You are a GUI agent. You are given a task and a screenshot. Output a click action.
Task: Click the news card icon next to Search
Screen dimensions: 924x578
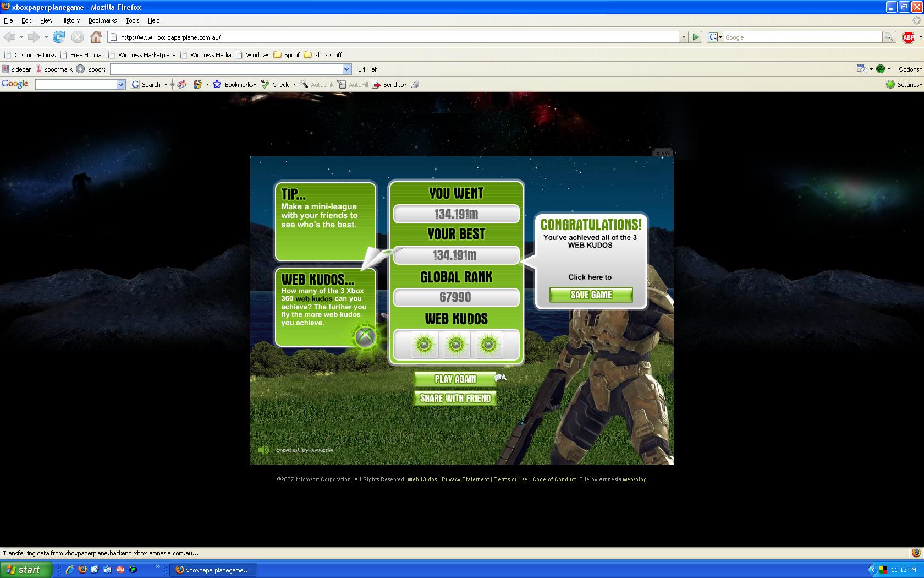coord(181,84)
